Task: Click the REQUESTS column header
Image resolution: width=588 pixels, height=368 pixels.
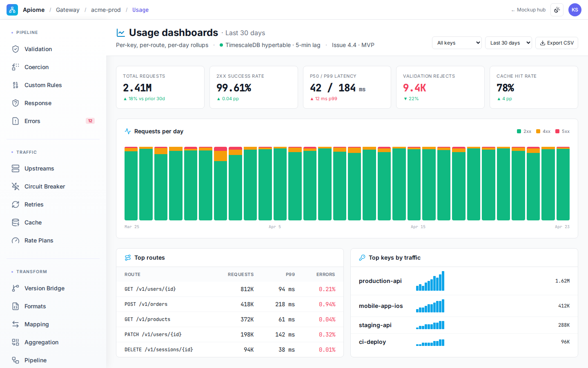Action: (x=241, y=274)
